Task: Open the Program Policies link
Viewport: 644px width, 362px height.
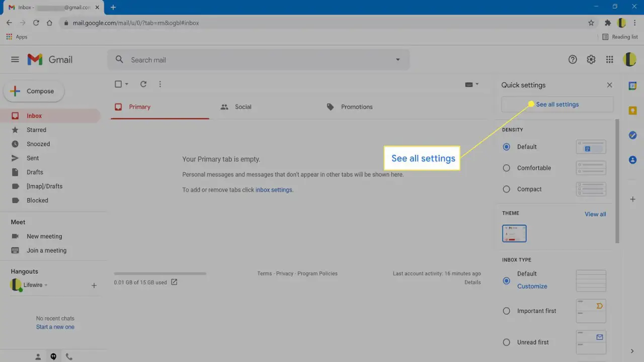Action: click(x=317, y=274)
